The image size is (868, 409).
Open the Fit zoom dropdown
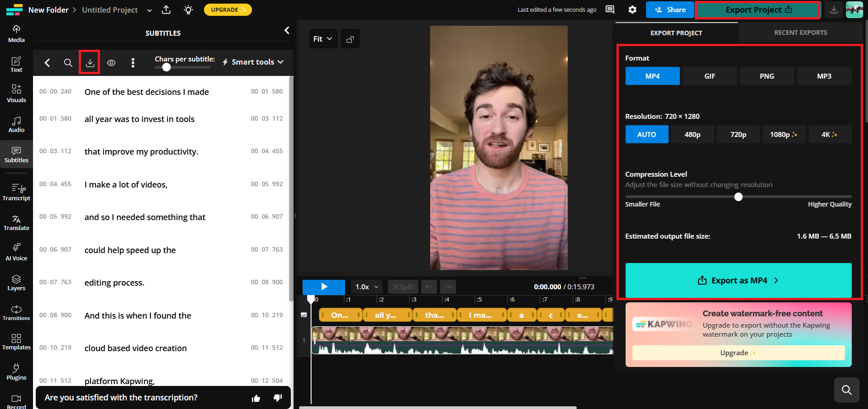[x=323, y=39]
